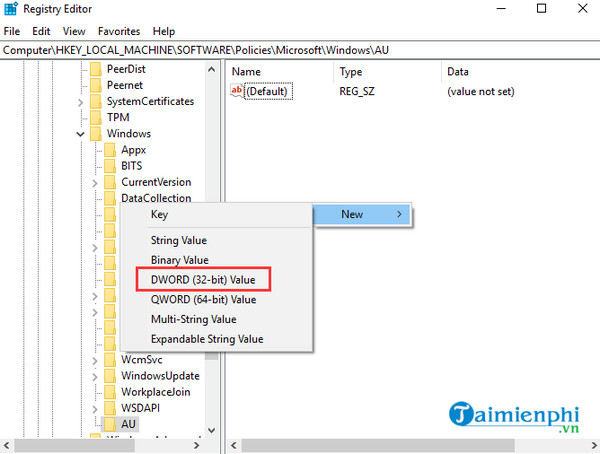The height and width of the screenshot is (454, 600).
Task: Select the DataCollection key
Action: point(156,198)
